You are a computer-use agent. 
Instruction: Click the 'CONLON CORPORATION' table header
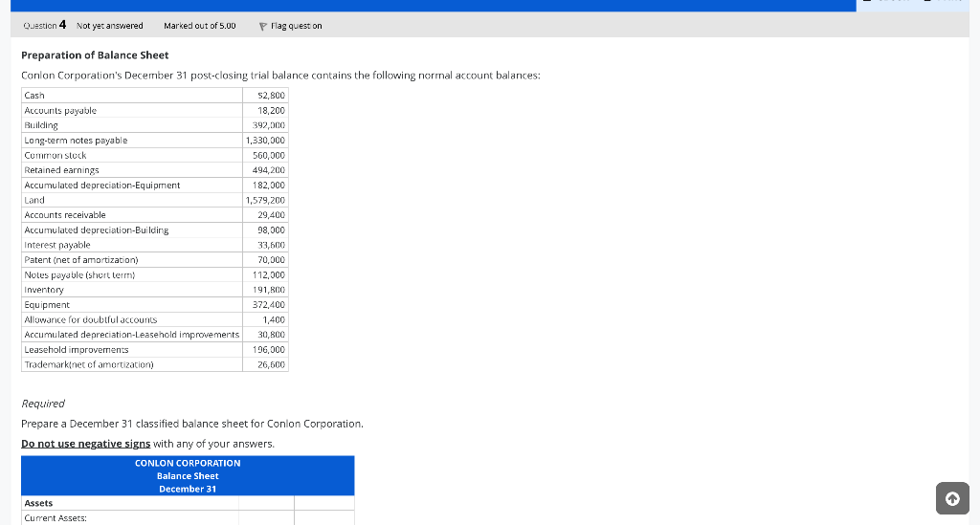coord(188,463)
